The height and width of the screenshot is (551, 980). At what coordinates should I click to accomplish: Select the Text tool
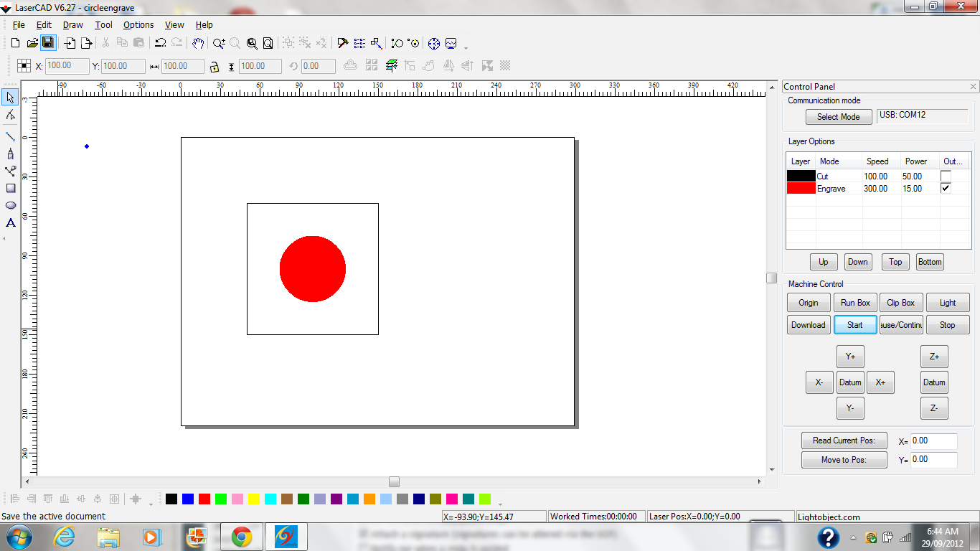click(11, 223)
